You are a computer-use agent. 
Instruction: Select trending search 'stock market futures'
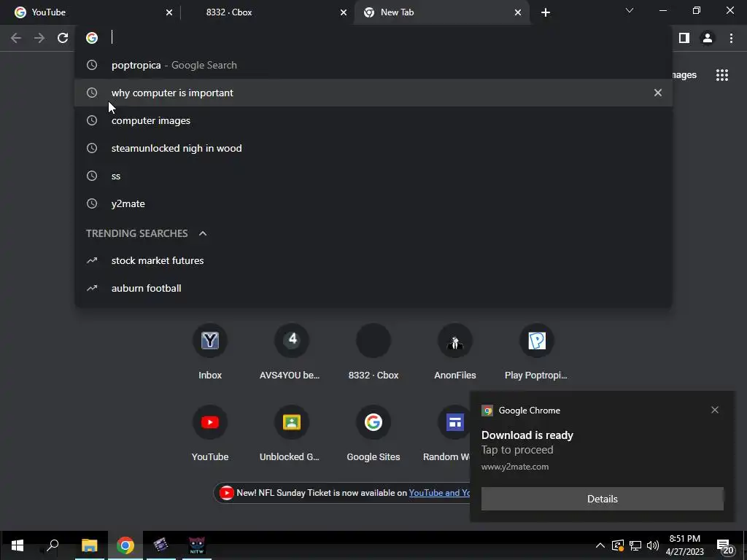[373, 260]
